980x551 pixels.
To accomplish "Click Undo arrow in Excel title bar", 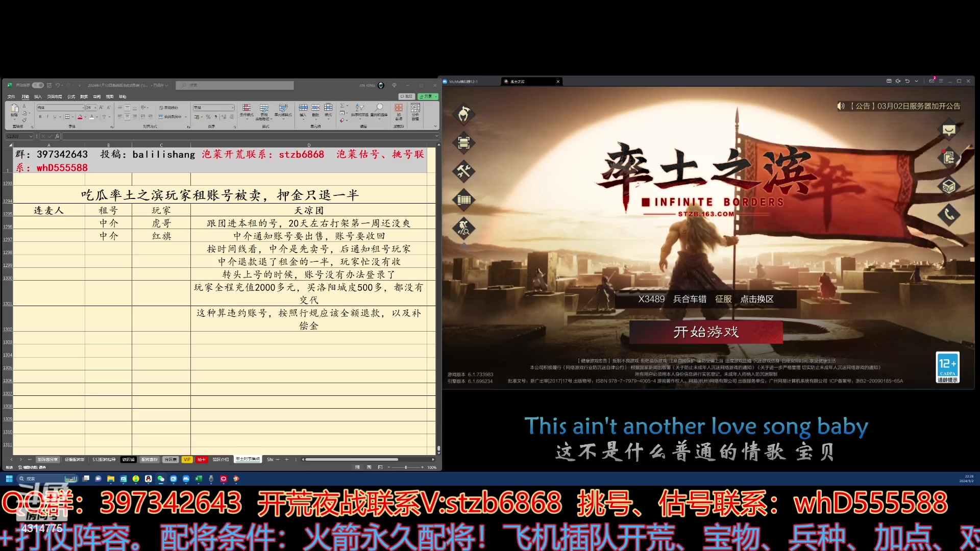I will pos(58,85).
